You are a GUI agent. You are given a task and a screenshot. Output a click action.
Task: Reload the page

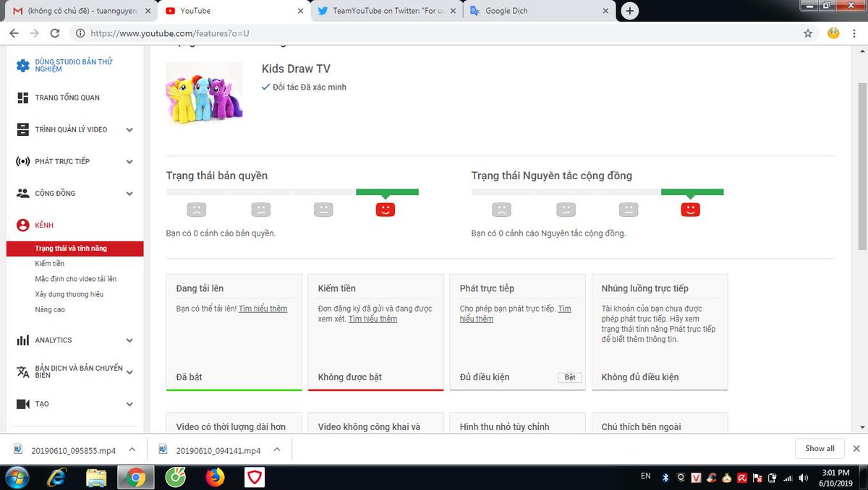point(55,33)
